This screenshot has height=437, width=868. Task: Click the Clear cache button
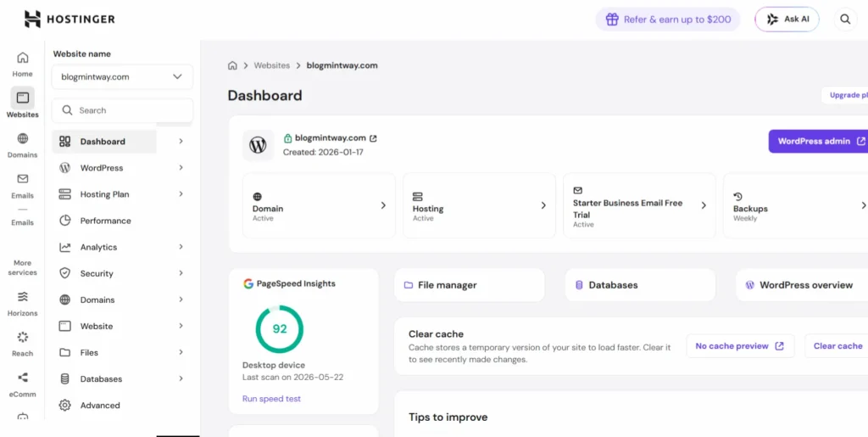[x=837, y=345]
